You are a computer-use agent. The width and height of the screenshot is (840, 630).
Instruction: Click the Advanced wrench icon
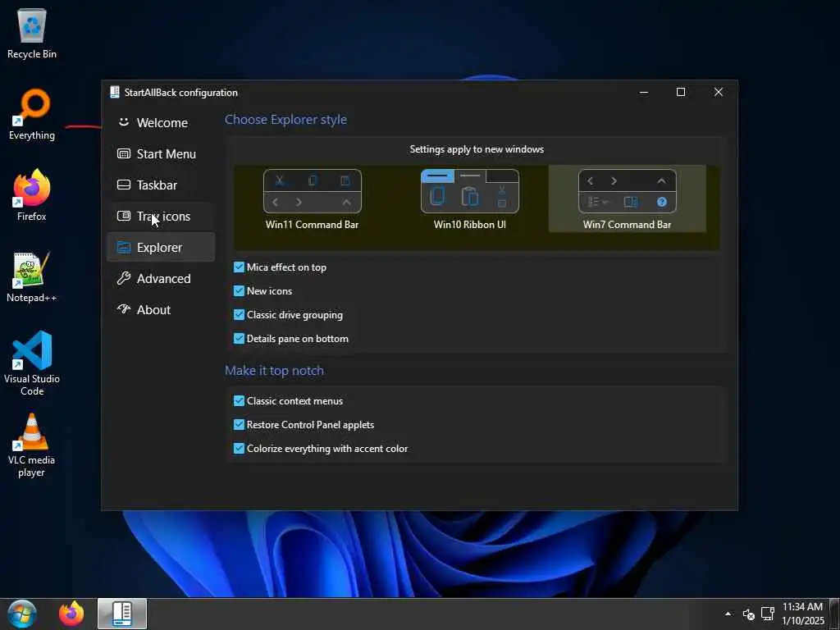124,278
